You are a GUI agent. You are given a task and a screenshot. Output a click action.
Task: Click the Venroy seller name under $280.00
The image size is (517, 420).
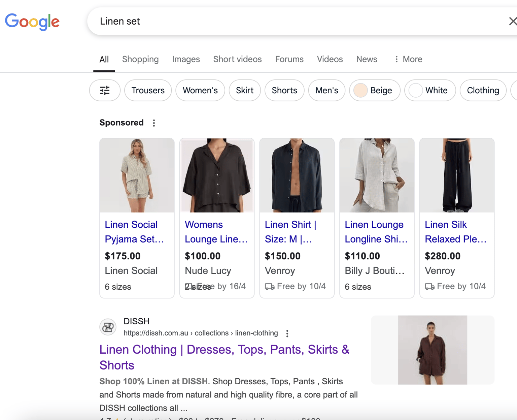click(440, 271)
